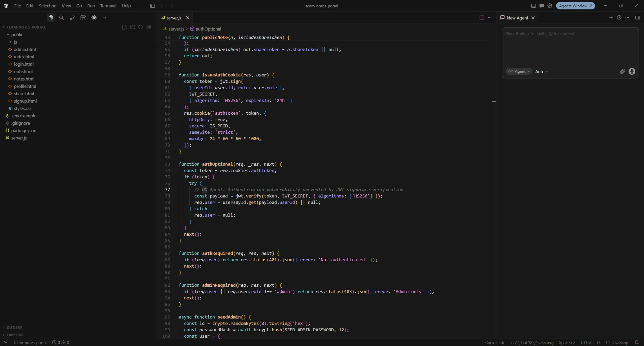Click Cursor Tab in status bar
Image resolution: width=644 pixels, height=346 pixels.
click(x=494, y=342)
